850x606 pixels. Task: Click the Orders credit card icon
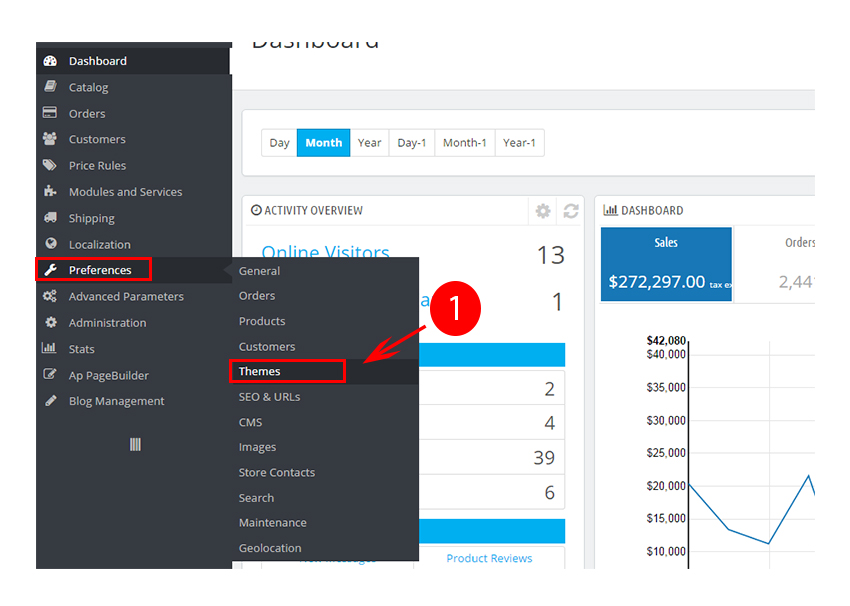(x=50, y=113)
